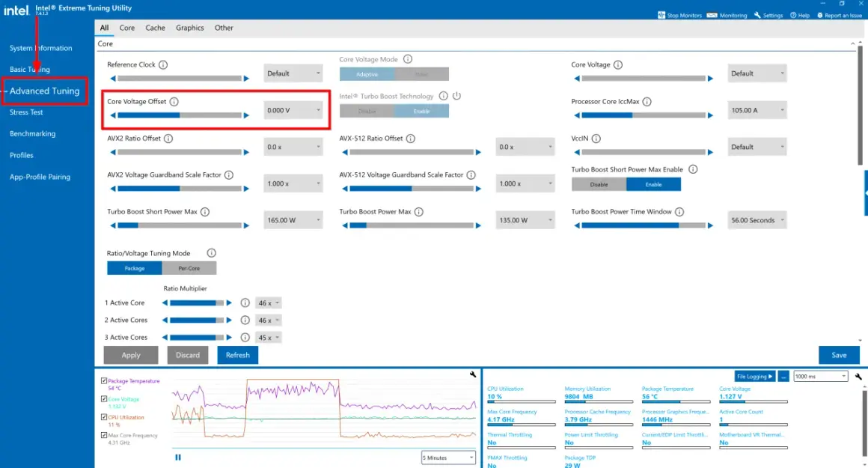
Task: Enable Intel Turbo Boost Technology
Action: [421, 112]
